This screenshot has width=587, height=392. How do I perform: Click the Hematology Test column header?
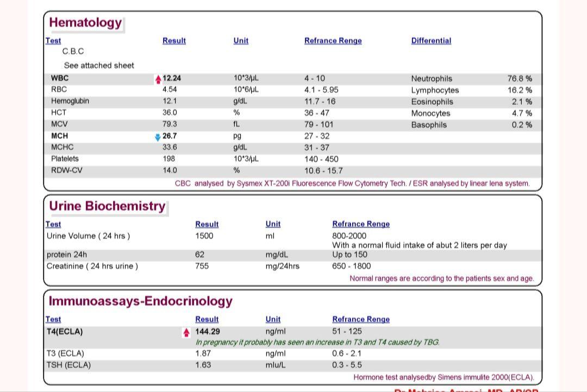coord(53,41)
